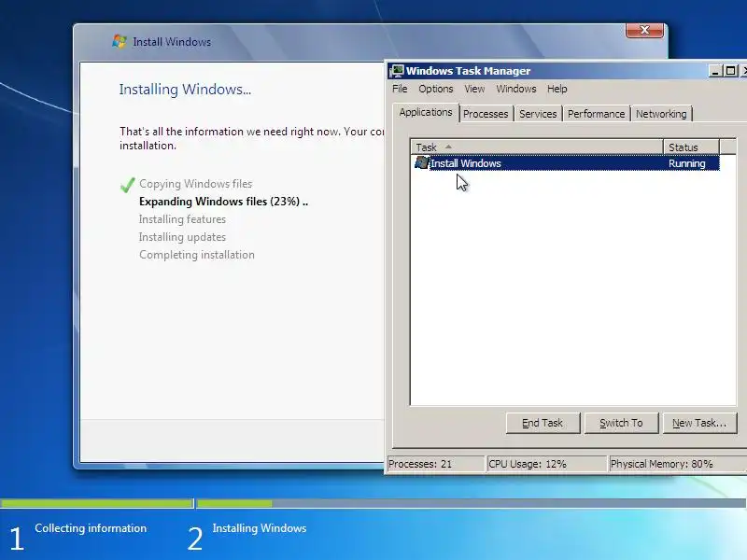Click Expanding Windows files (23%) step
747x560 pixels.
[x=223, y=202]
